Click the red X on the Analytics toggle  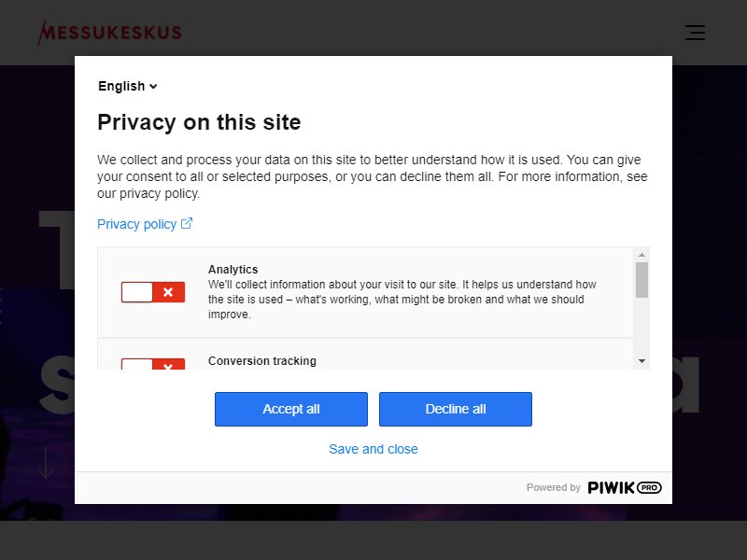168,292
